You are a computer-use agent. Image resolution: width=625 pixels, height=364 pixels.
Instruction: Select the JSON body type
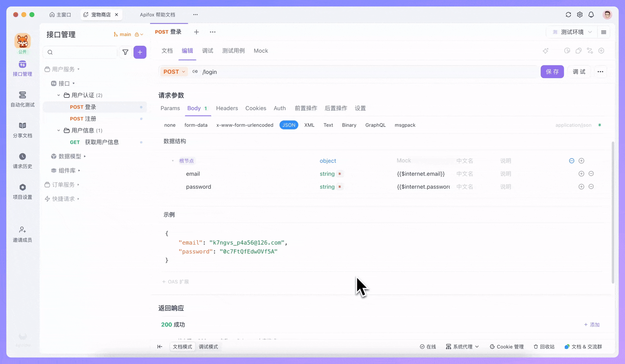(x=289, y=125)
